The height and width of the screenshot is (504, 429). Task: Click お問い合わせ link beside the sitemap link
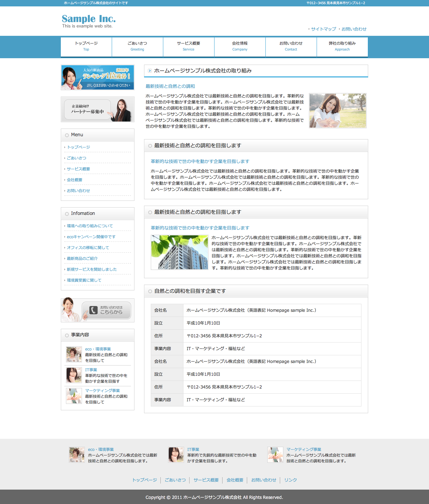[x=354, y=29]
